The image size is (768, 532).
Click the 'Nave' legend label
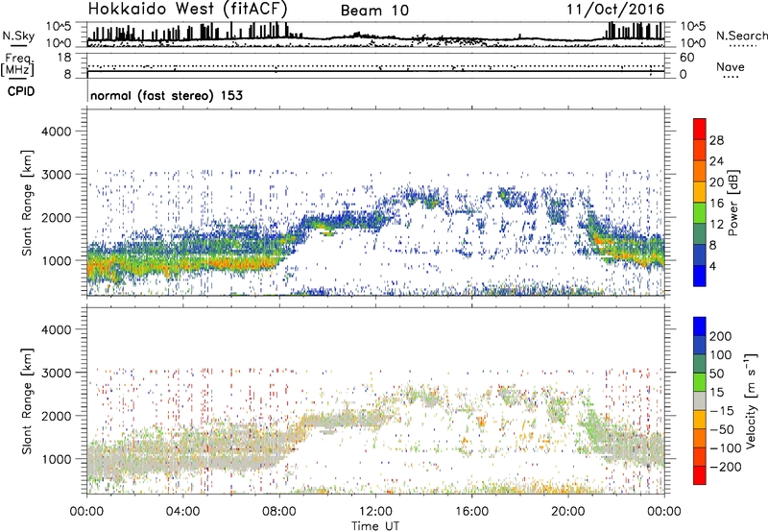pos(731,66)
